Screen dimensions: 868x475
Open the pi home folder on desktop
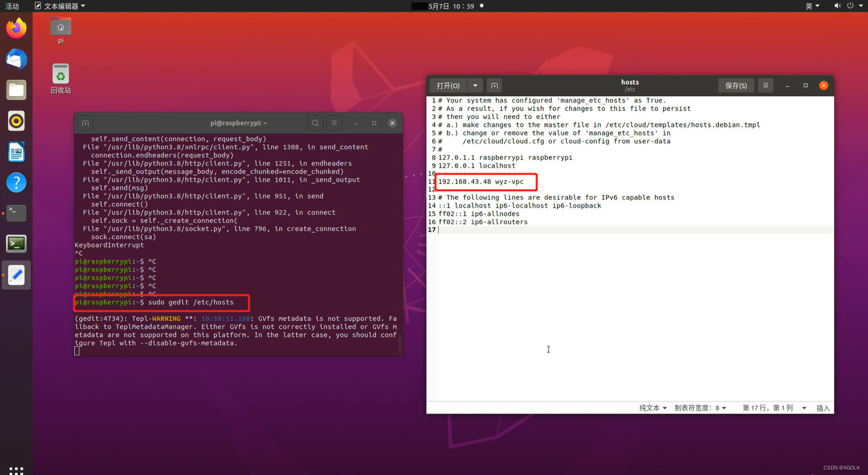coord(60,30)
